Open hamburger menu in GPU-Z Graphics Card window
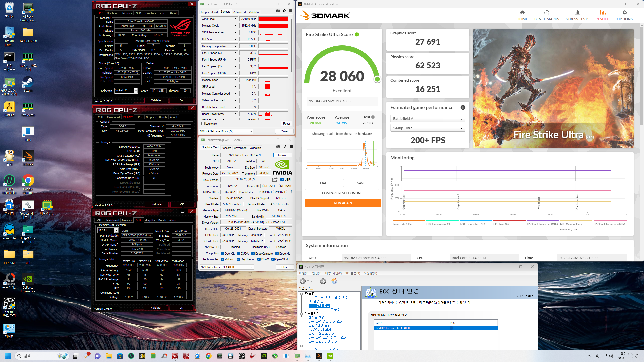This screenshot has height=362, width=644. (291, 146)
